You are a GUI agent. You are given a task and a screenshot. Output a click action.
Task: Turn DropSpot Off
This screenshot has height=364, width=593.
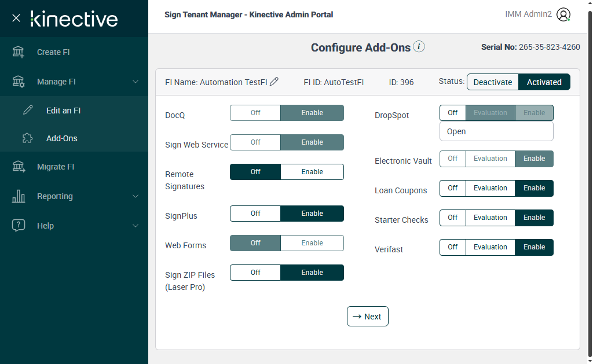coord(453,113)
